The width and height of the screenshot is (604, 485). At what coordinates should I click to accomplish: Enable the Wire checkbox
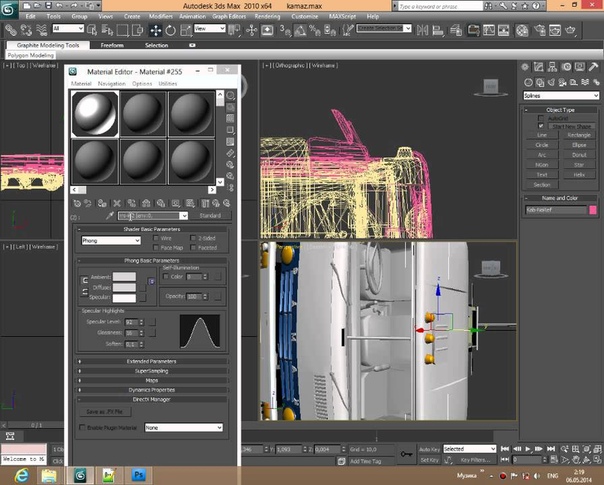coord(156,238)
